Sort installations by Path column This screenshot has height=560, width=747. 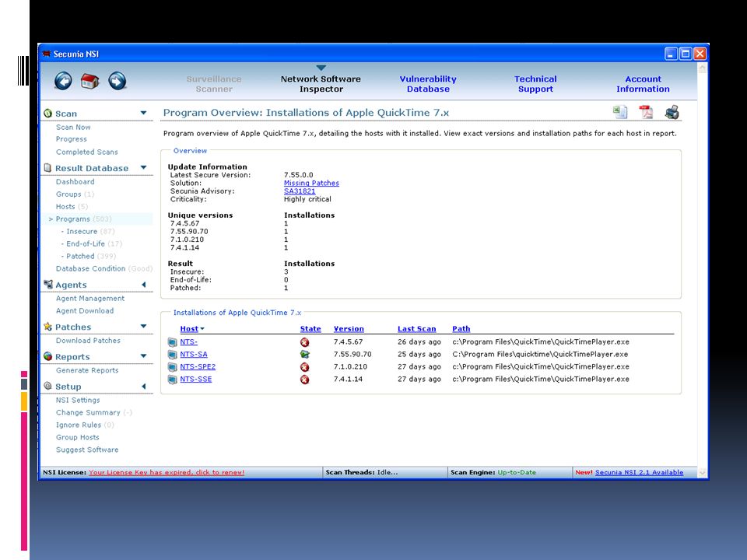coord(461,328)
